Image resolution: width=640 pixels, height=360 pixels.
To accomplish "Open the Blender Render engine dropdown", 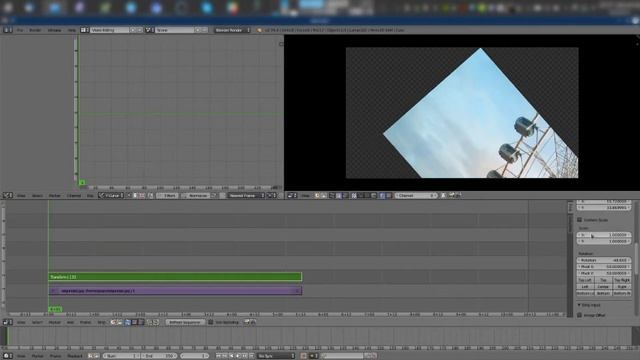I will point(232,30).
